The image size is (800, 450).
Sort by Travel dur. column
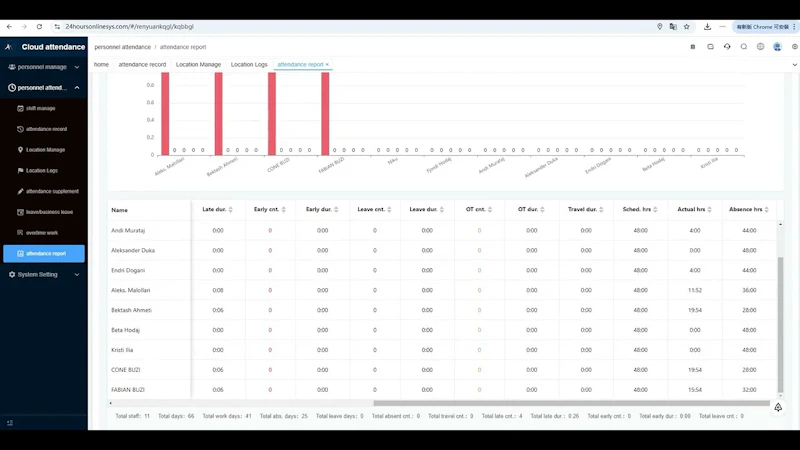pyautogui.click(x=602, y=210)
